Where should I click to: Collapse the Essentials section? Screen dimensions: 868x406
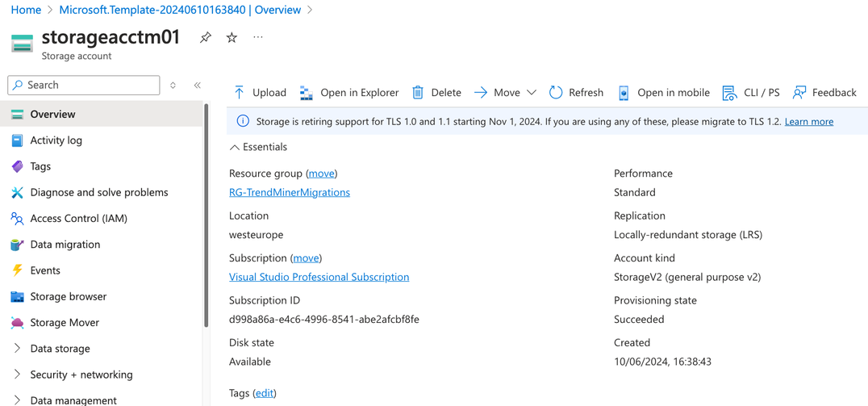pyautogui.click(x=235, y=148)
